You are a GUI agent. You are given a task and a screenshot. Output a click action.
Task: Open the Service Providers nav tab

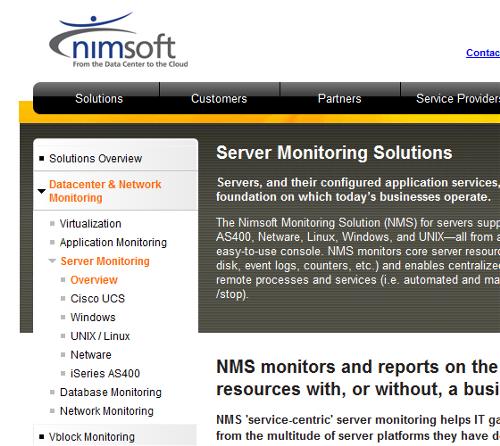click(458, 99)
